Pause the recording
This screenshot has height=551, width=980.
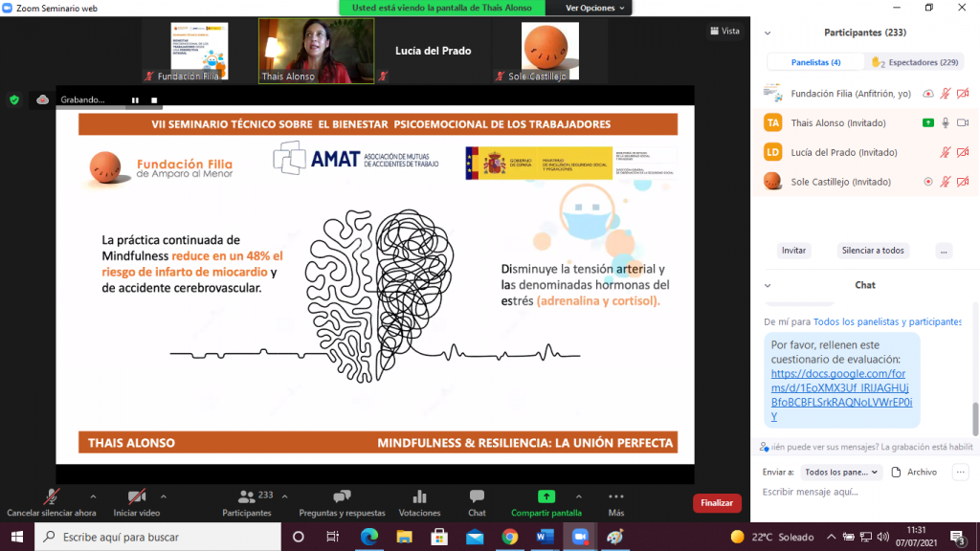(x=135, y=99)
